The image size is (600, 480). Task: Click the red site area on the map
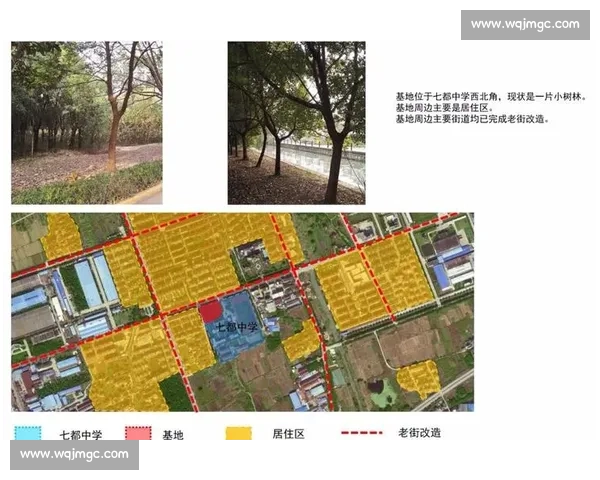pyautogui.click(x=210, y=311)
